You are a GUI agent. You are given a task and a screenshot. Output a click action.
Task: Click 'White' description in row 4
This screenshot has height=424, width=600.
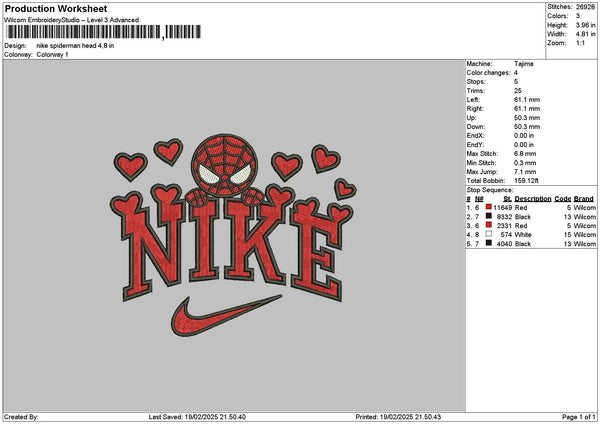coord(523,235)
